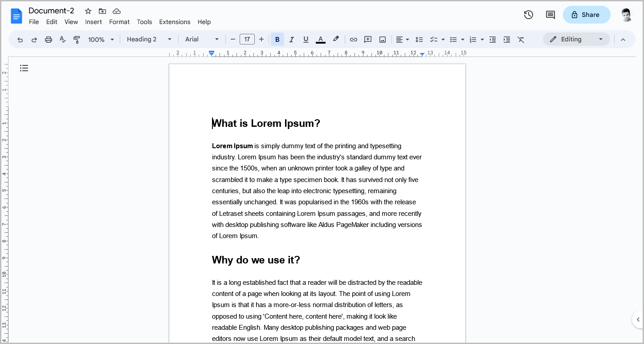Open version history
This screenshot has height=344, width=644.
tap(528, 15)
